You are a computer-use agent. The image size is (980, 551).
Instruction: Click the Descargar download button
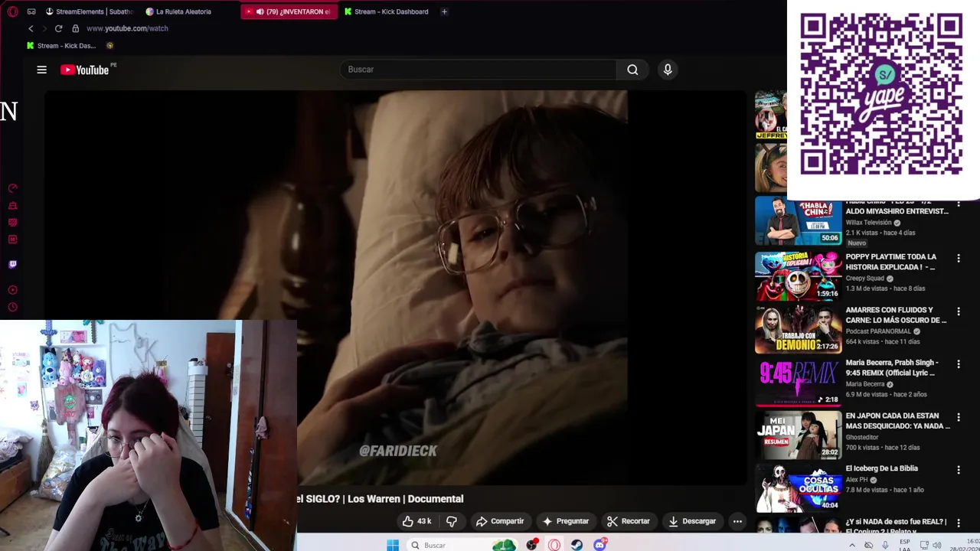[x=692, y=521]
